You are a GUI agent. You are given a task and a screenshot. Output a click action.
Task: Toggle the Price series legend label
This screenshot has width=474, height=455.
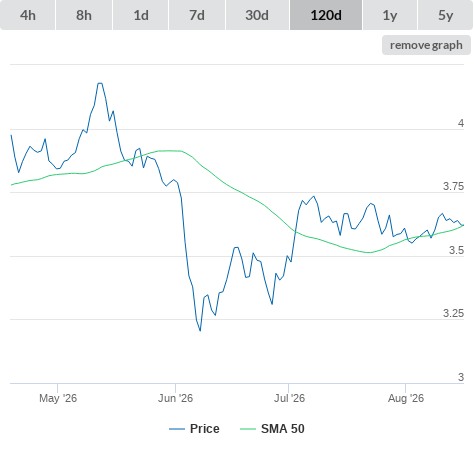205,429
